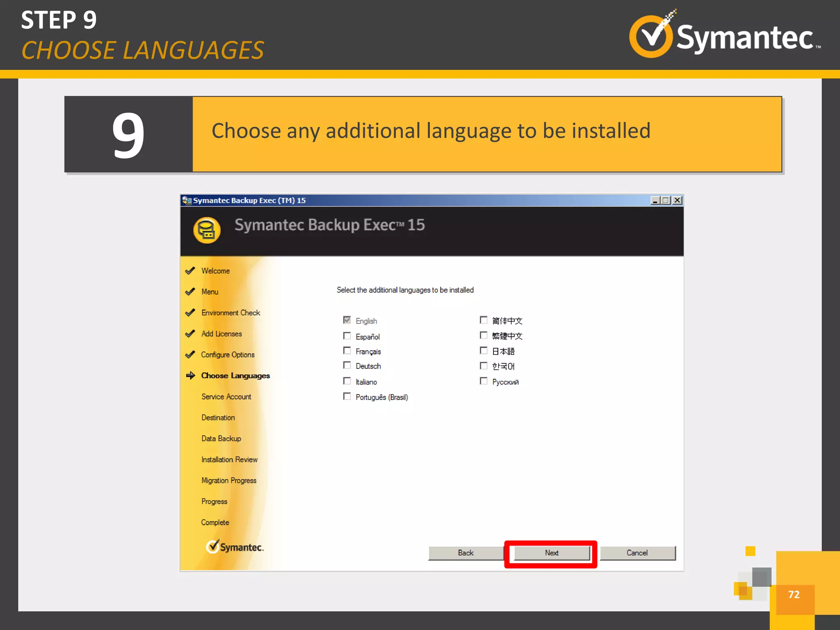Cancel the Backup Exec installation
This screenshot has width=840, height=630.
click(637, 553)
